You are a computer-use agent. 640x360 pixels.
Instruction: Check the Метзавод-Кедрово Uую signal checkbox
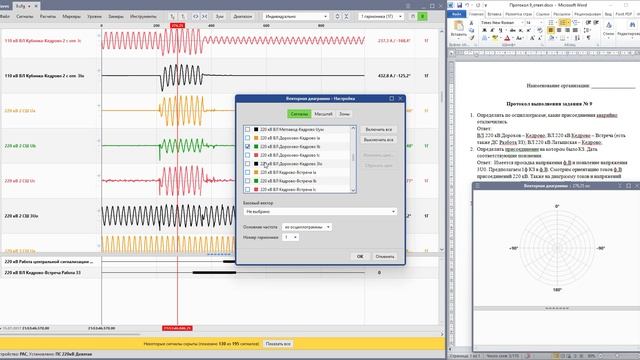click(247, 129)
